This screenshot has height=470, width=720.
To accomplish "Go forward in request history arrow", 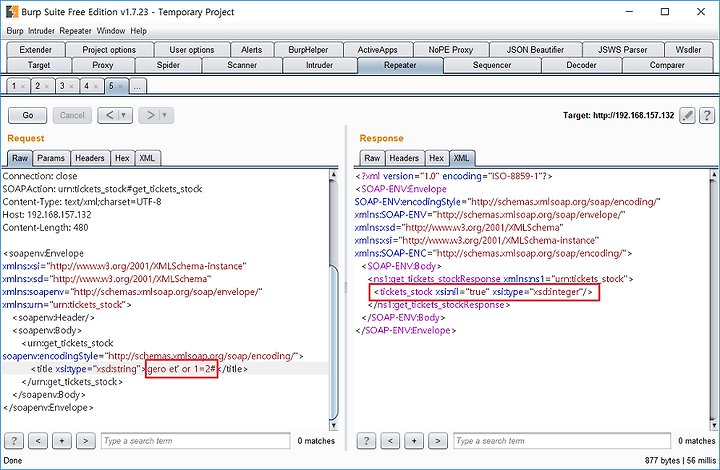I will click(150, 115).
